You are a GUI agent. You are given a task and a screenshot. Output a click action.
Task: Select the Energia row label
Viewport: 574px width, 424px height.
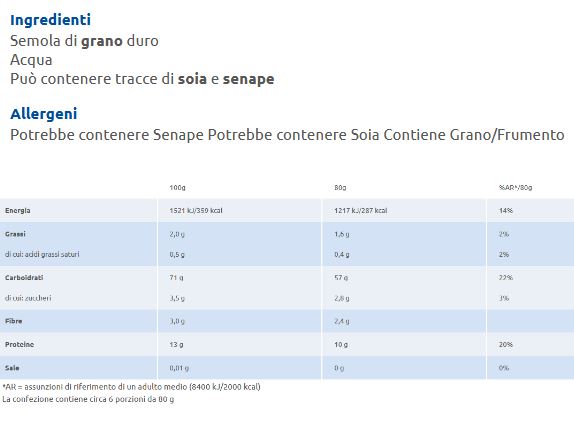click(x=18, y=211)
